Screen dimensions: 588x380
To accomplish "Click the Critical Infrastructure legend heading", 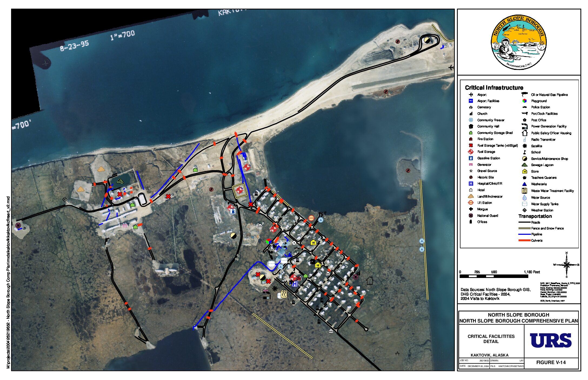I will 494,88.
